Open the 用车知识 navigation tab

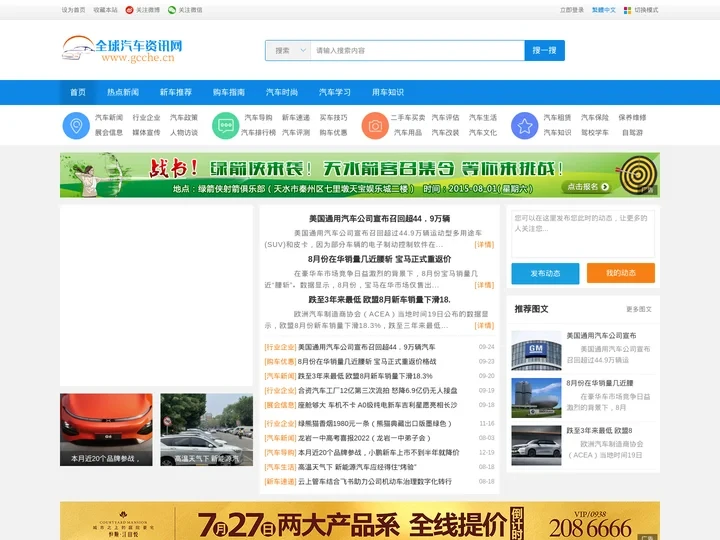pos(388,92)
